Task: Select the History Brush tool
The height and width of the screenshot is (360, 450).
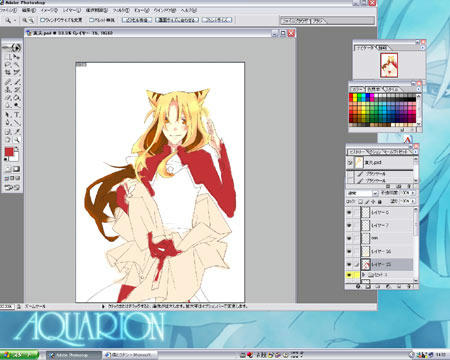Action: (17, 90)
